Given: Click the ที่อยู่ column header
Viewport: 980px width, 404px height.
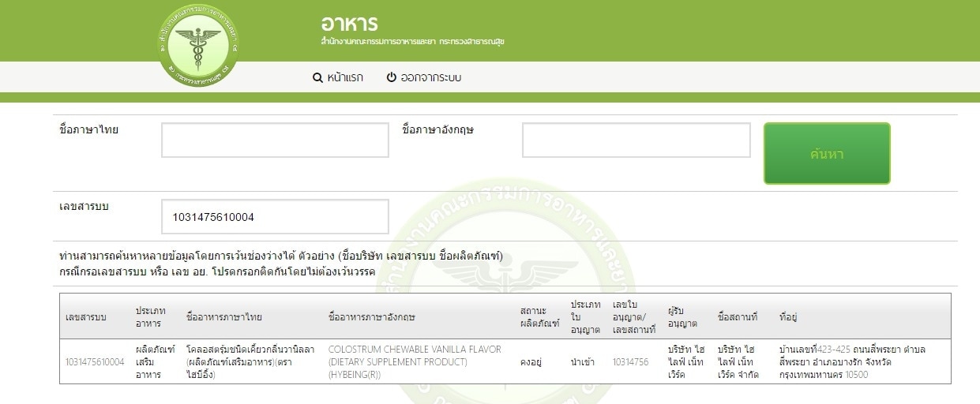Looking at the screenshot, I should point(788,316).
